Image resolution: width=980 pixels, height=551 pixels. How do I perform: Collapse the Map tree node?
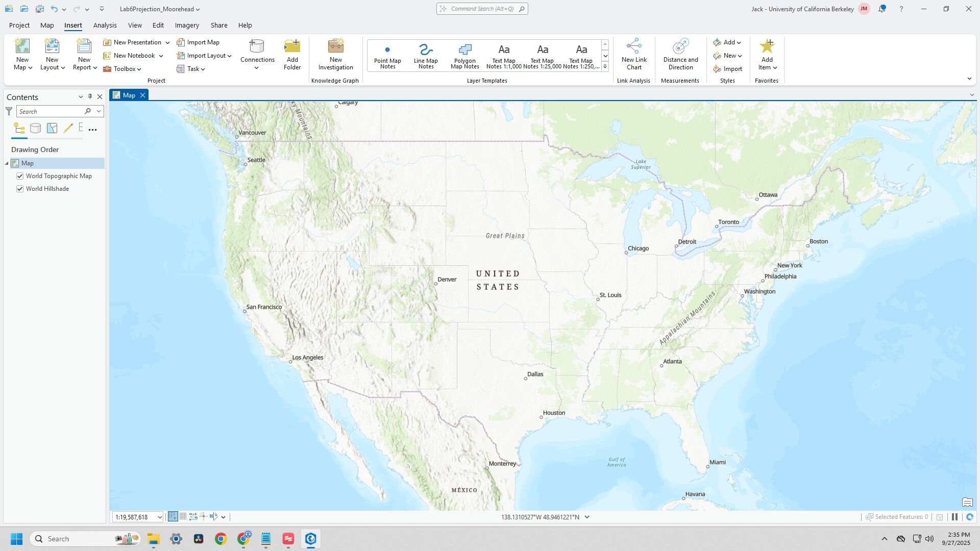click(x=7, y=163)
